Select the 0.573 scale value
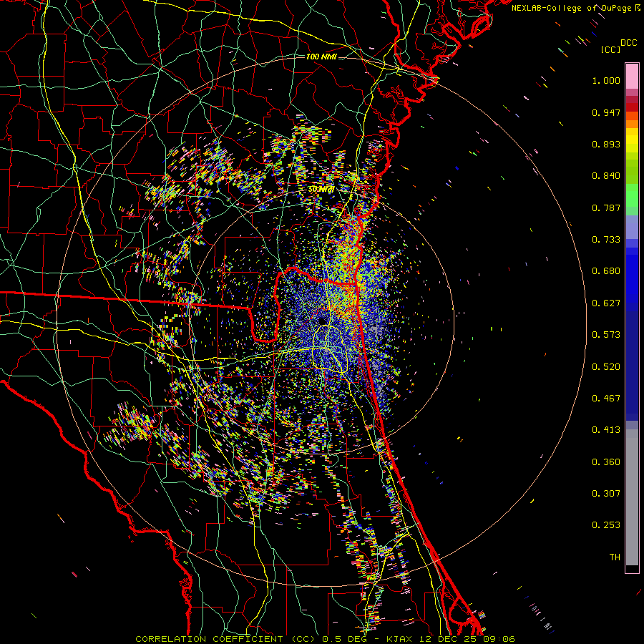The height and width of the screenshot is (644, 644). 606,335
